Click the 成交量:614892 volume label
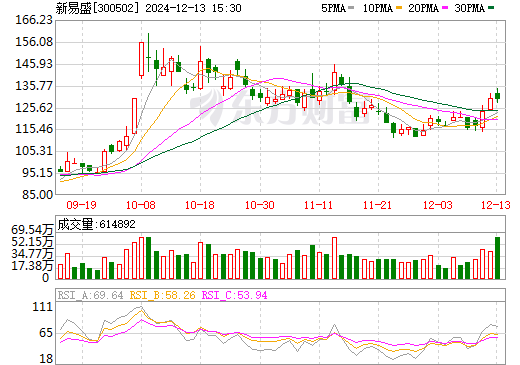The image size is (520, 365). coord(97,224)
